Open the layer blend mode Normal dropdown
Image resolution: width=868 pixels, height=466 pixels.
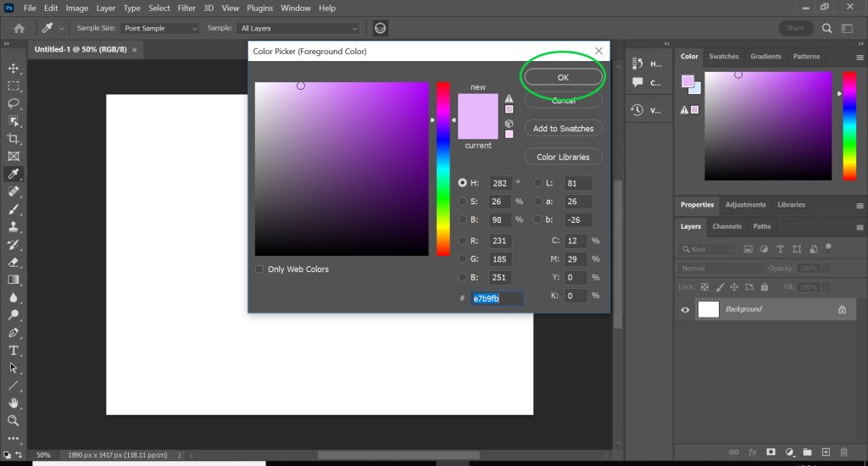pyautogui.click(x=720, y=269)
